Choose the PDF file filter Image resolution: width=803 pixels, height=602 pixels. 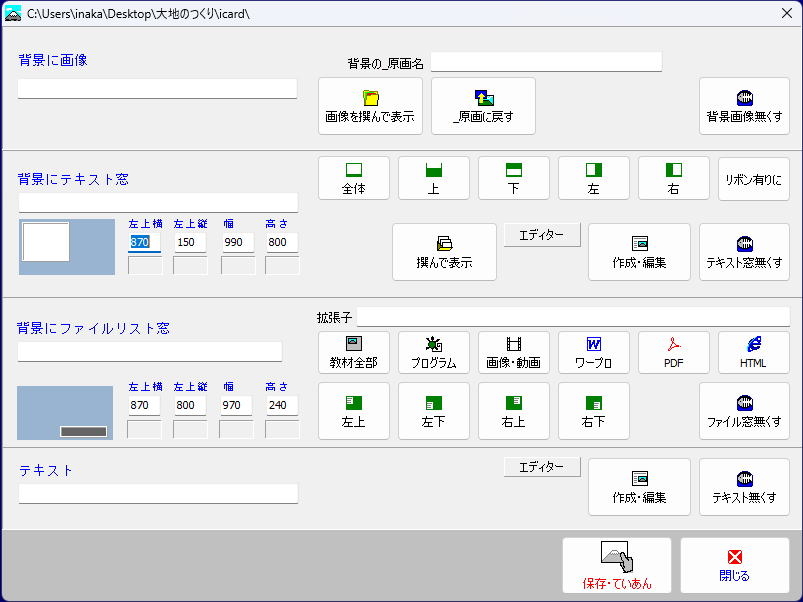[673, 353]
